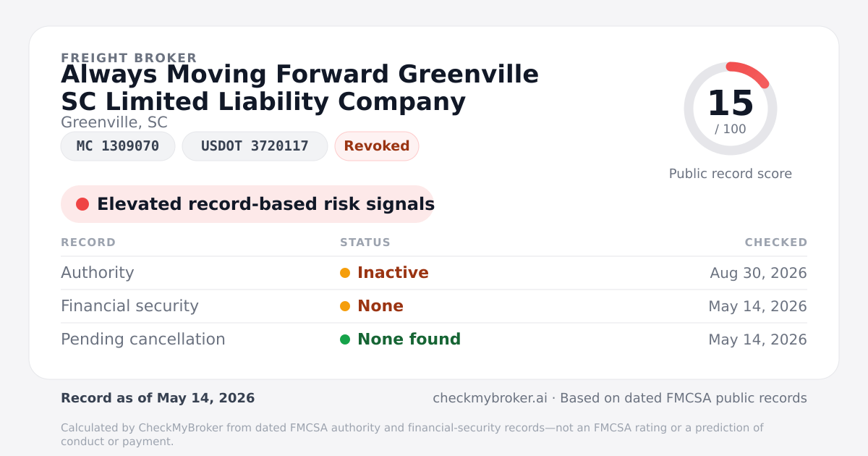Click the STATUS column header

tap(365, 242)
